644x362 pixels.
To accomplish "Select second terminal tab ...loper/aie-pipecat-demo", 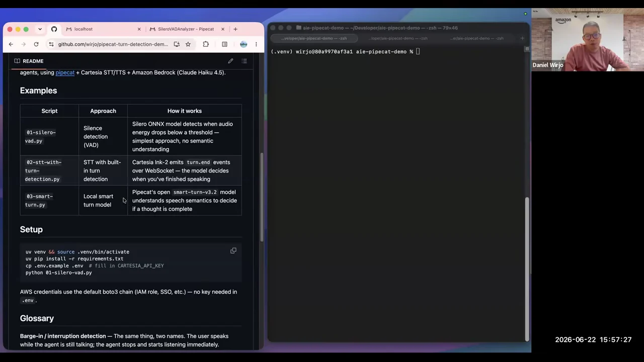I will [x=399, y=38].
